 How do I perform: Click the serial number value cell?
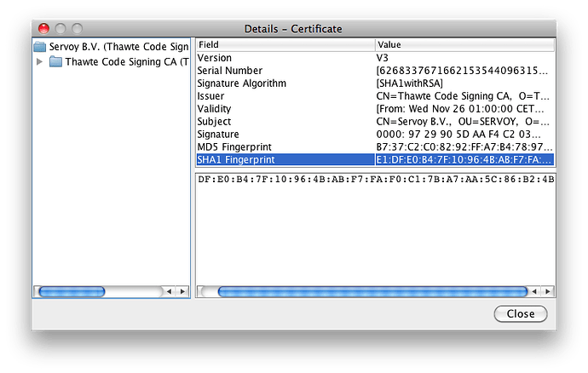tap(462, 71)
